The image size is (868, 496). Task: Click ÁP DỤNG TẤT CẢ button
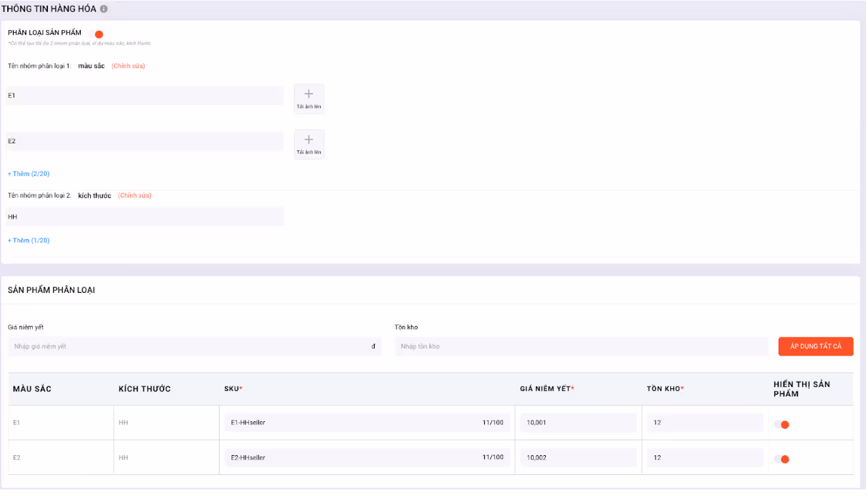[816, 346]
